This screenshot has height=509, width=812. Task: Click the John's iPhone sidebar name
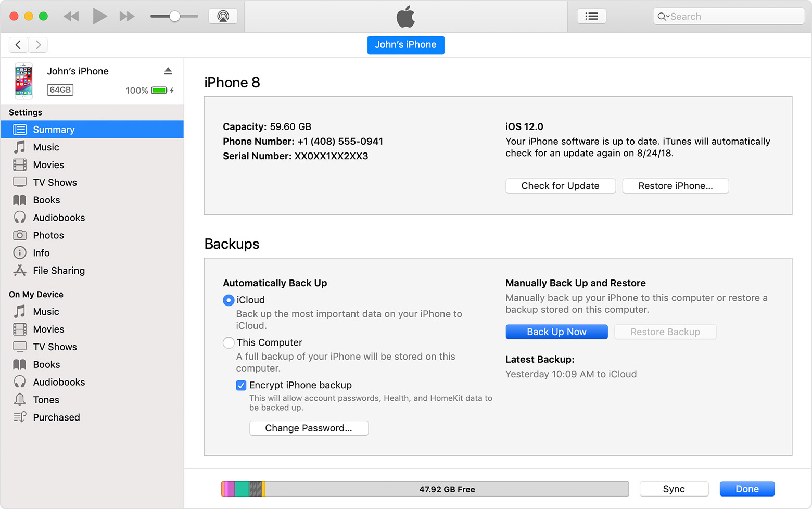[x=78, y=71]
